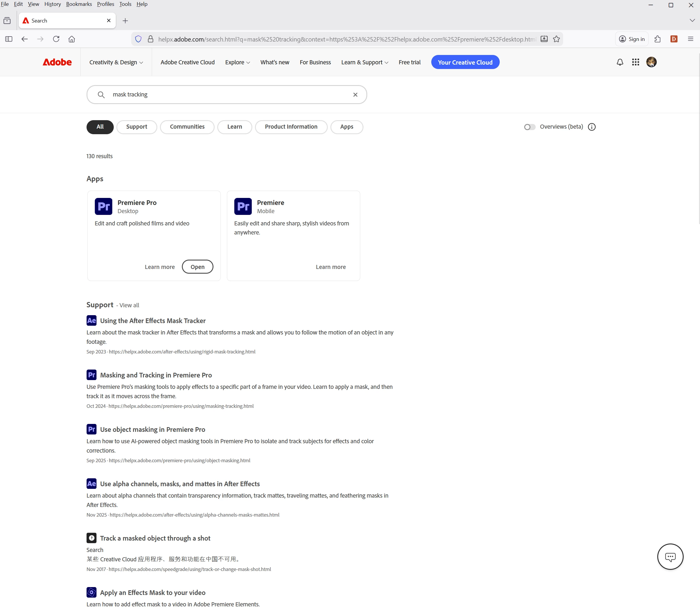
Task: Expand the Creativity & Design dropdown
Action: click(x=116, y=63)
